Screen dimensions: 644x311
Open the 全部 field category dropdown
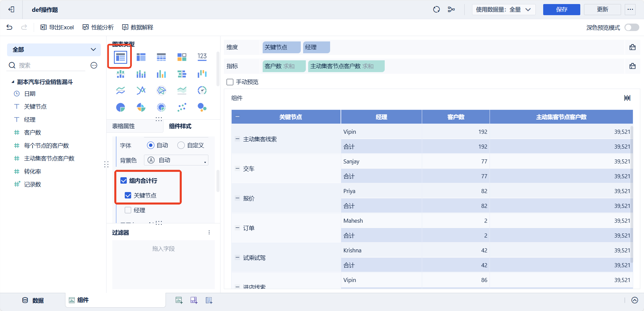coord(54,50)
